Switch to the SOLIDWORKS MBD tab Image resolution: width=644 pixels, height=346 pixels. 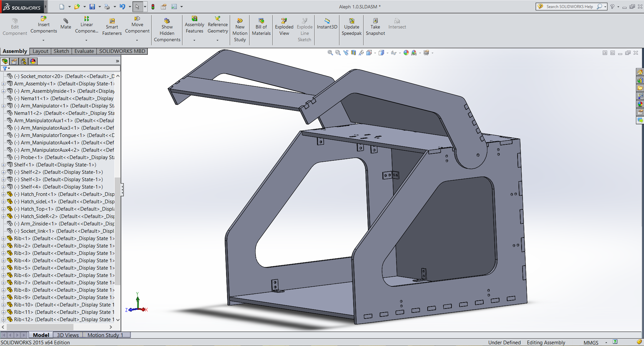122,51
